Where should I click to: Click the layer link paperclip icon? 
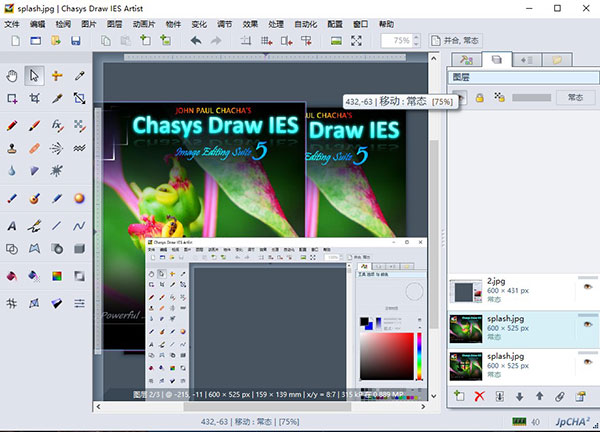coord(560,396)
